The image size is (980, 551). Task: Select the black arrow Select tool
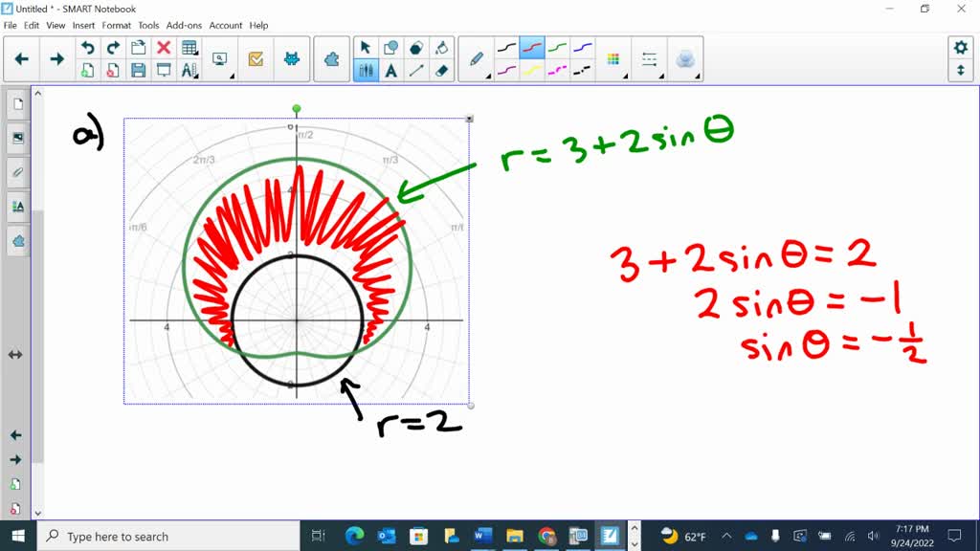tap(365, 47)
